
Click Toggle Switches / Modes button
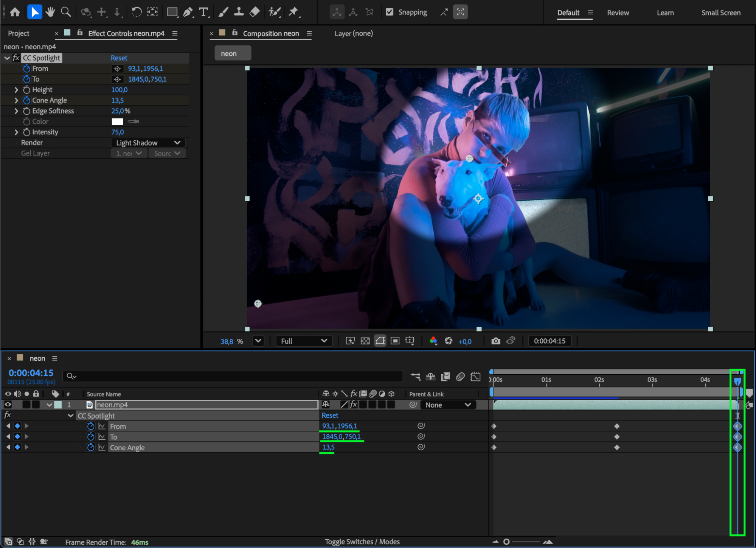coord(362,542)
